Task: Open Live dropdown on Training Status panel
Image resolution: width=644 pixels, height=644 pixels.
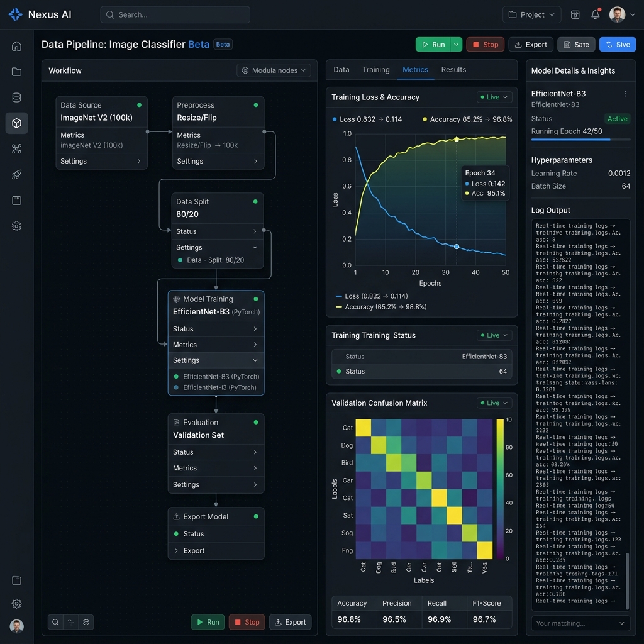Action: [x=494, y=335]
